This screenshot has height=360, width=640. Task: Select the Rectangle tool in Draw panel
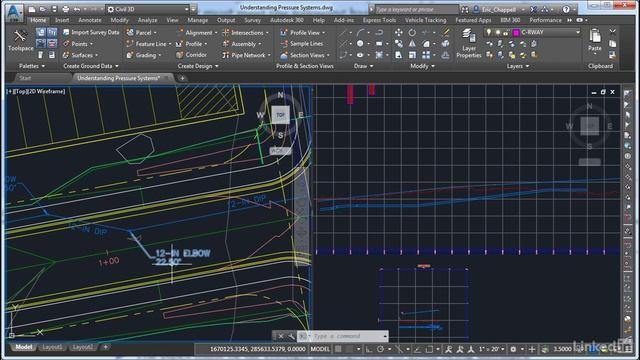click(x=379, y=44)
